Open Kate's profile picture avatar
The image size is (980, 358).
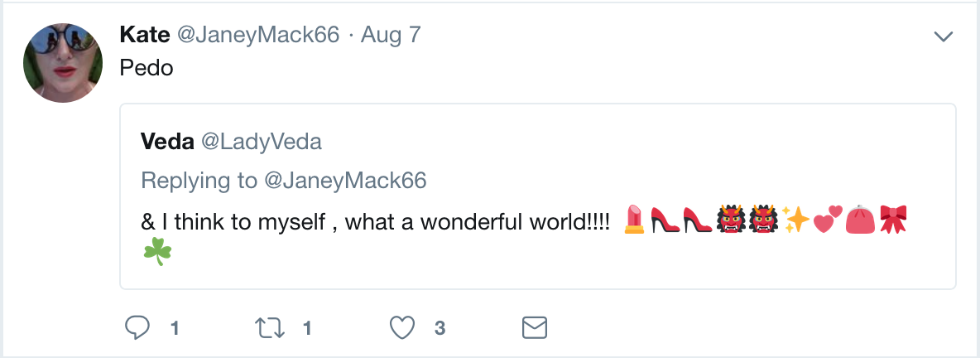click(x=63, y=63)
